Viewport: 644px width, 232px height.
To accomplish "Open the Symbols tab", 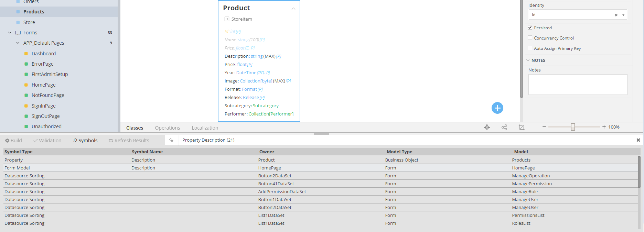I will coord(85,141).
